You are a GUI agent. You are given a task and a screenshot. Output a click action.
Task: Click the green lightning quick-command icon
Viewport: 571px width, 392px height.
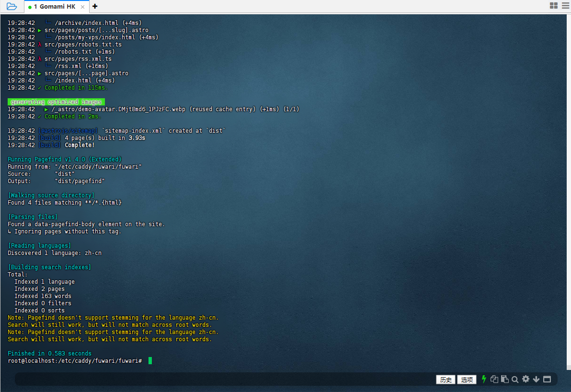point(484,379)
